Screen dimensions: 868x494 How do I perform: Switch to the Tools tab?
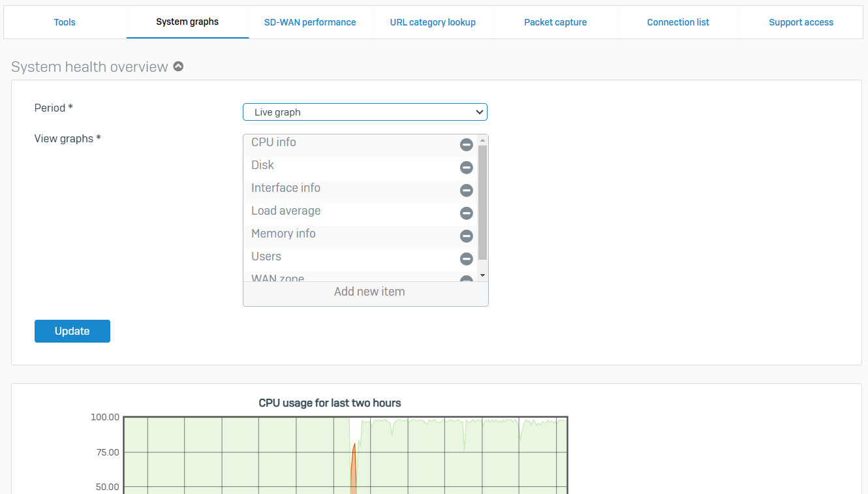click(65, 22)
